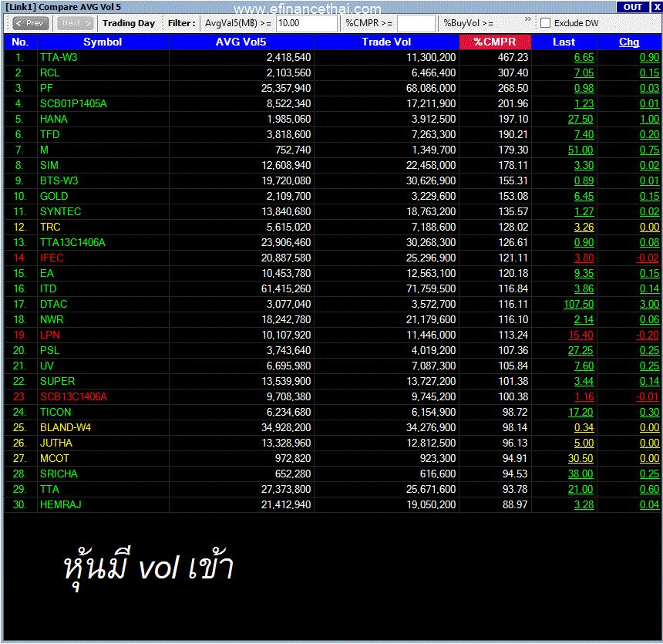Select symbol GOLD
The width and height of the screenshot is (663, 644).
[54, 197]
